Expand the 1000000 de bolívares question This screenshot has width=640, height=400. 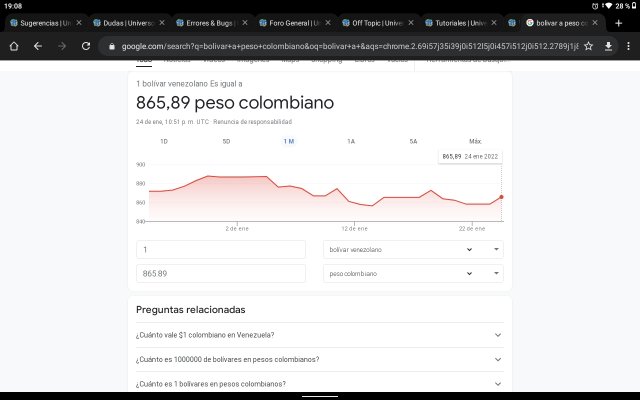[x=319, y=359]
